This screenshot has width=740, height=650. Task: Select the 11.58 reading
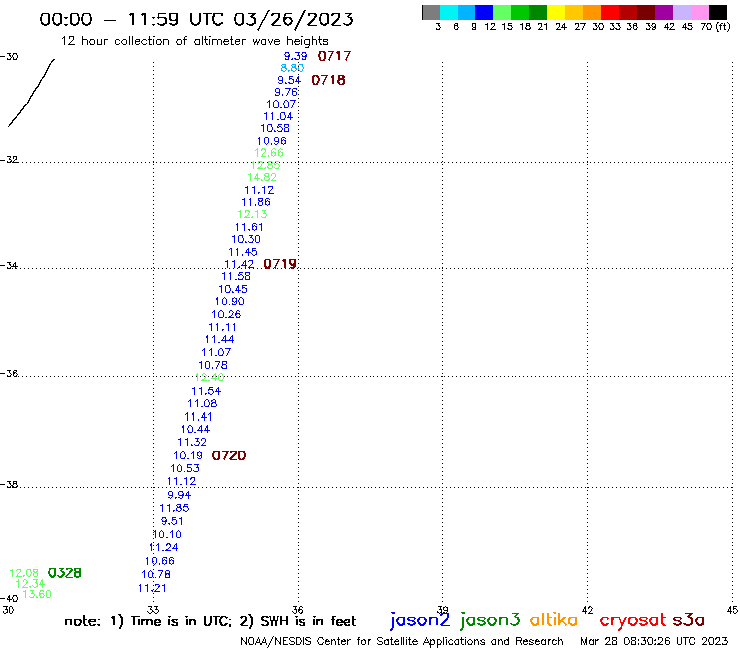coord(236,276)
